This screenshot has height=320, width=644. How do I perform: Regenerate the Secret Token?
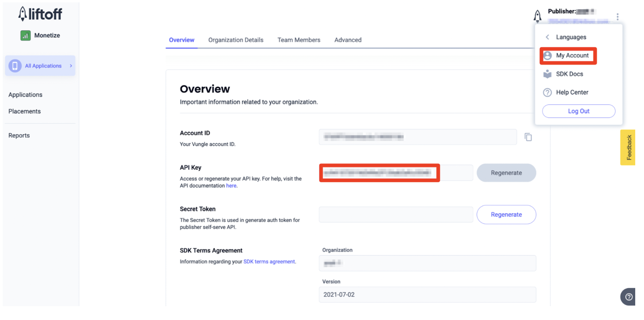[x=506, y=215]
